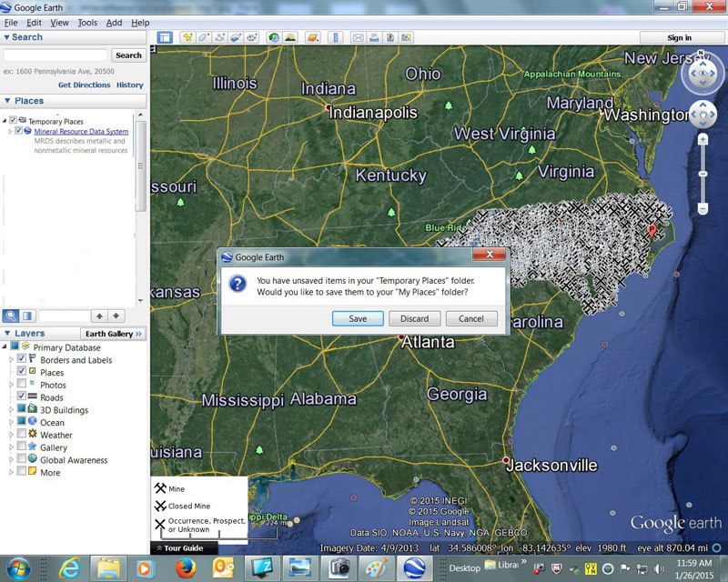Click the Look joystick compass control
The width and height of the screenshot is (728, 582).
coord(703,73)
